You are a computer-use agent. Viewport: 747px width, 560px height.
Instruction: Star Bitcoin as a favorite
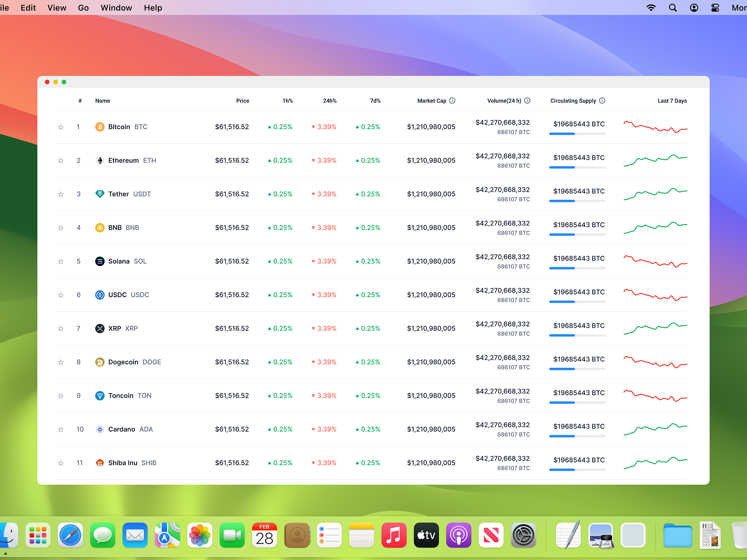coord(61,127)
